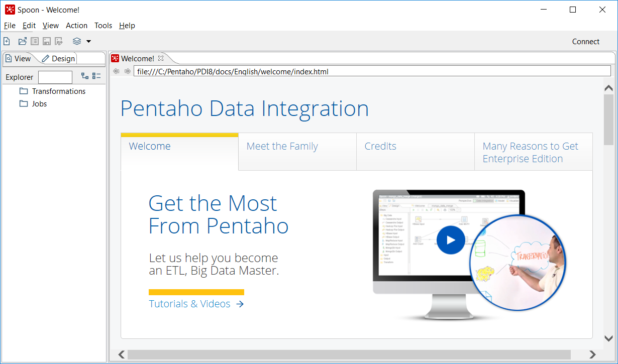Image resolution: width=618 pixels, height=364 pixels.
Task: Click the Explorer search field
Action: tap(55, 77)
